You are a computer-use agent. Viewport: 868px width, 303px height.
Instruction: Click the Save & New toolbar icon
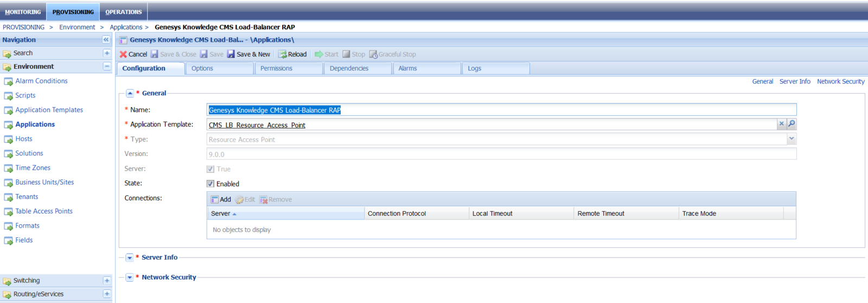[231, 54]
